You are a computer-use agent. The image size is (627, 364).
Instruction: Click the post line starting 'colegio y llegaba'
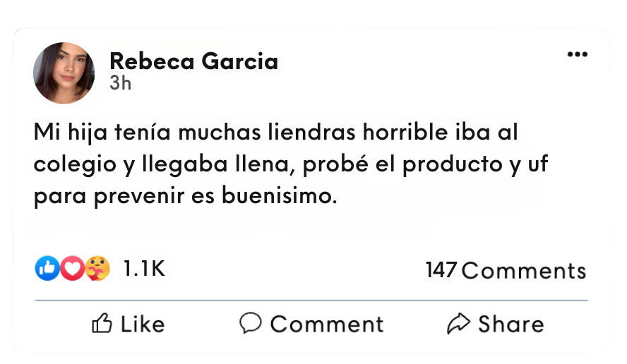pyautogui.click(x=291, y=164)
